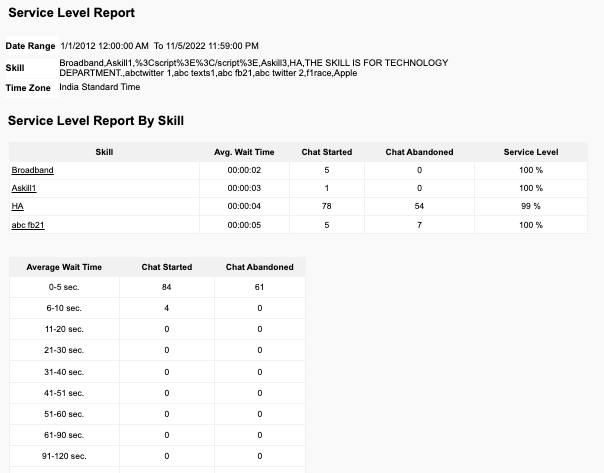Viewport: 604px width, 473px height.
Task: Open the abc fb21 skill link
Action: [x=28, y=225]
